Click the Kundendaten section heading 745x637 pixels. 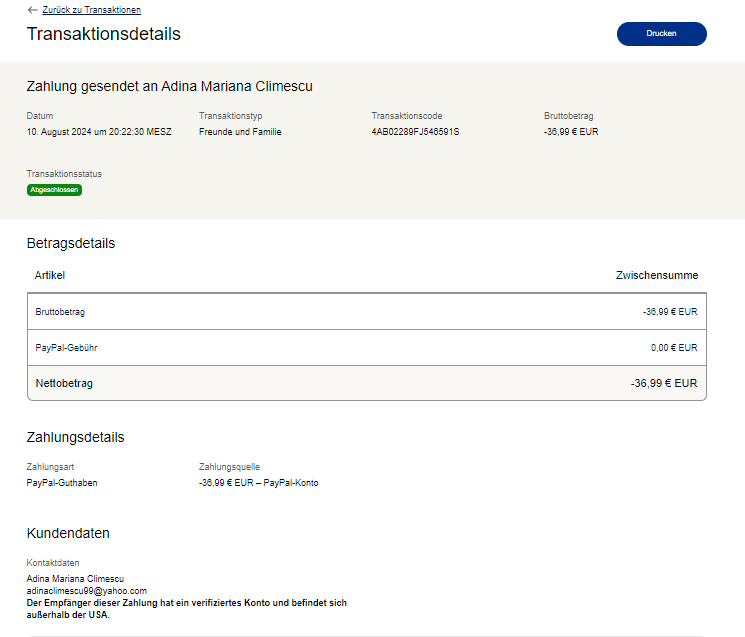(68, 534)
